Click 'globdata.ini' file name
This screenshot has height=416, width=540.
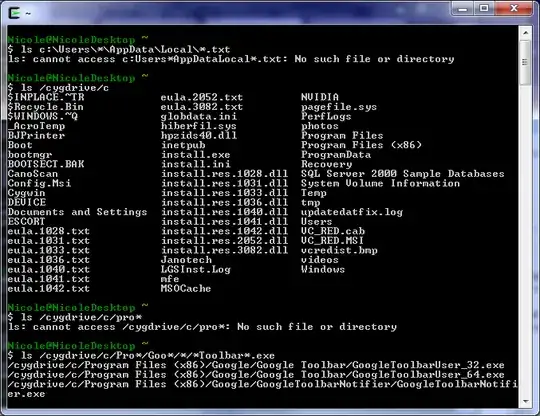pos(199,116)
